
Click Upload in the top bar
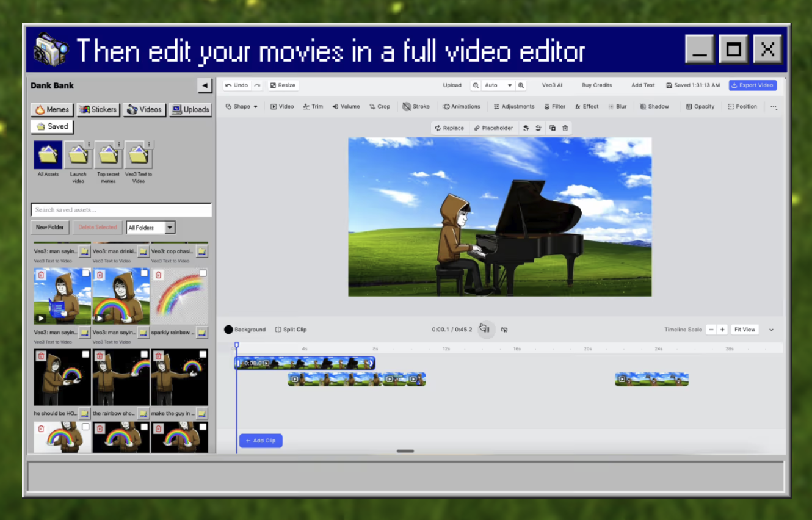[x=452, y=85]
